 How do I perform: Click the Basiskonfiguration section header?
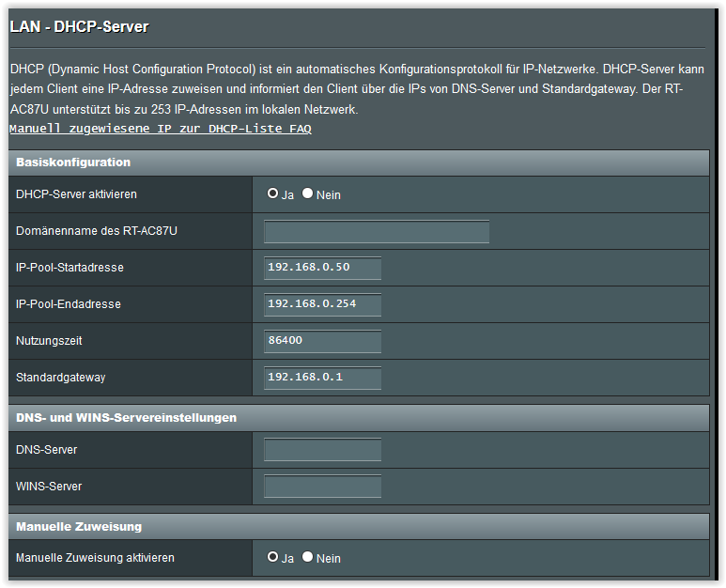(x=359, y=162)
